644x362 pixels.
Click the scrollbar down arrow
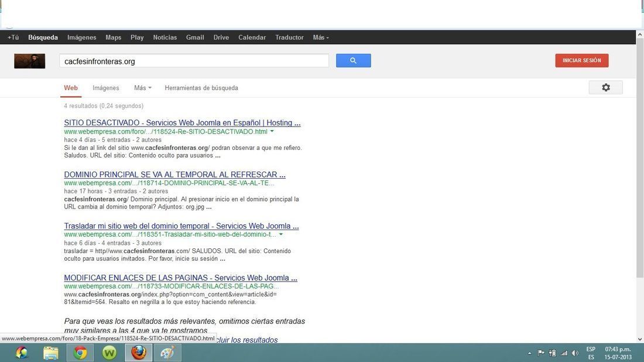[639, 339]
